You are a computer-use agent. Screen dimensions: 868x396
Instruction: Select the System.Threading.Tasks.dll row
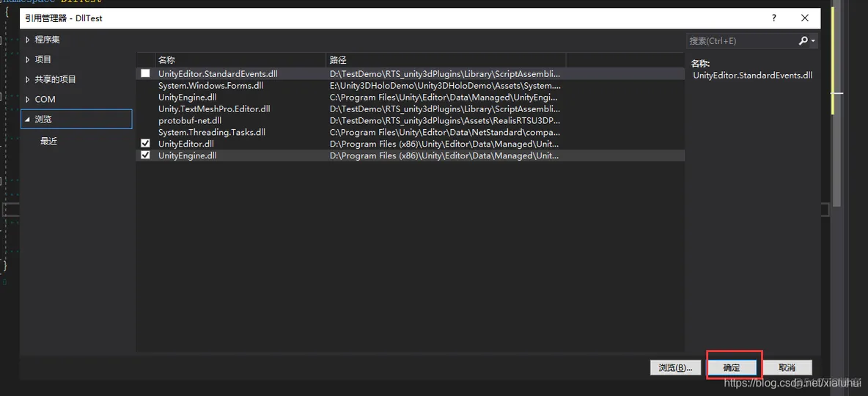[x=411, y=133]
